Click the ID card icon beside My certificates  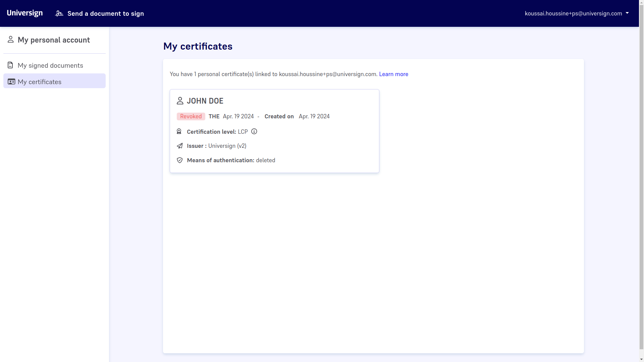click(11, 81)
